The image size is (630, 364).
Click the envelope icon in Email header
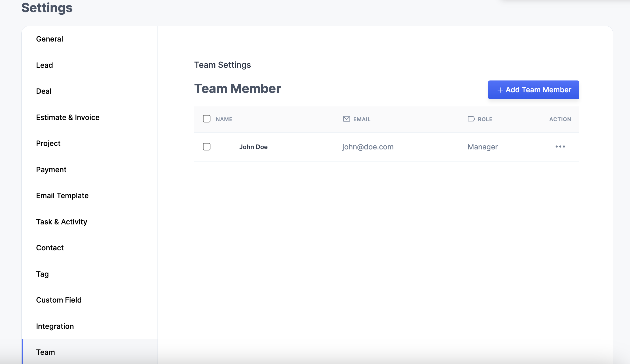[346, 119]
